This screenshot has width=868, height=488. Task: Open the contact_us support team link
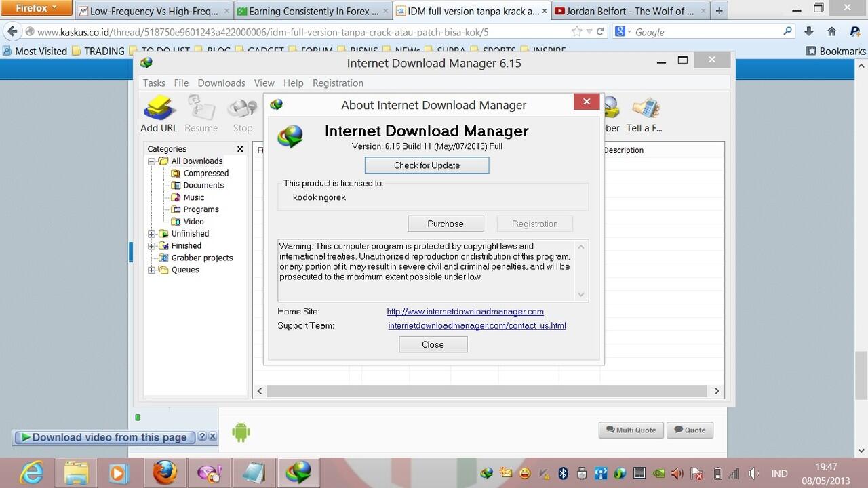pos(477,326)
